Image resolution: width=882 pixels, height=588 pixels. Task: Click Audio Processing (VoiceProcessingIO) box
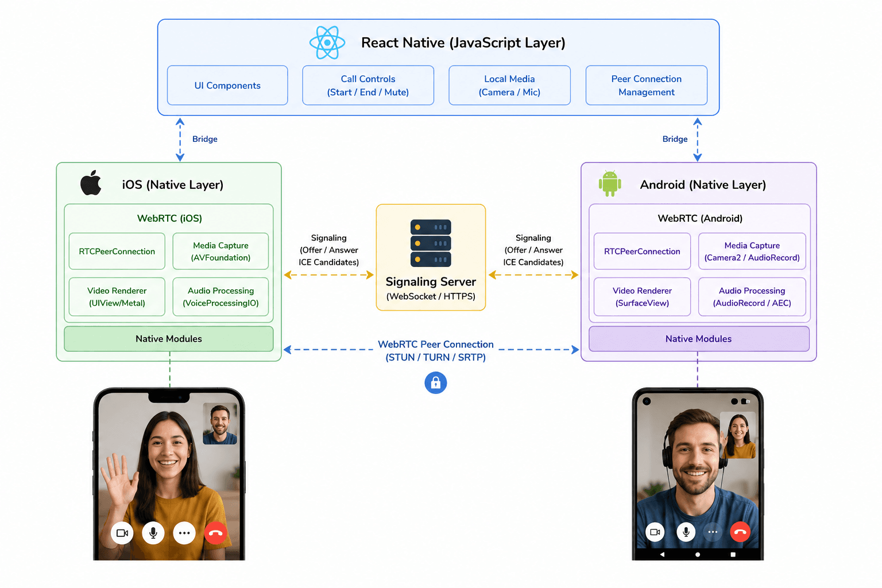(220, 297)
